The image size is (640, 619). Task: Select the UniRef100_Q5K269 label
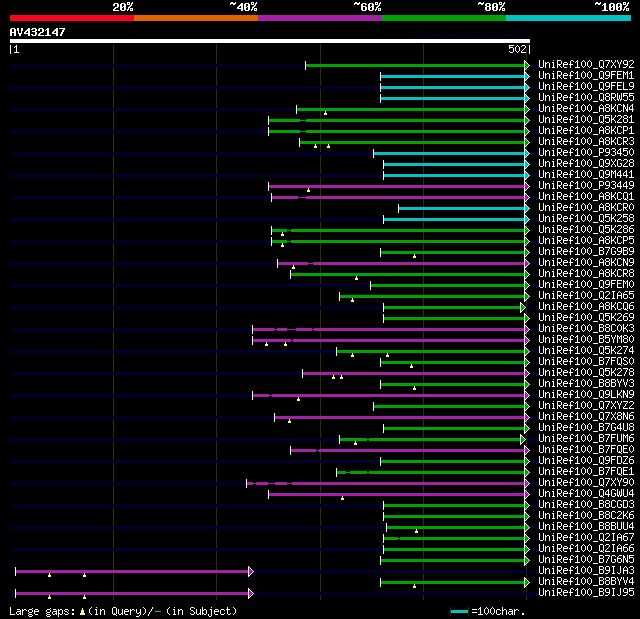coord(586,318)
